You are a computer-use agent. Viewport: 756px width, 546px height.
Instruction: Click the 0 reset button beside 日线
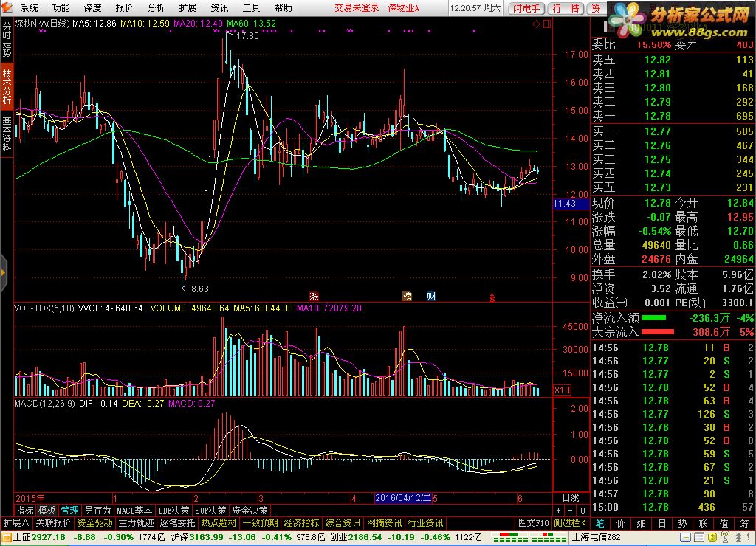583,511
